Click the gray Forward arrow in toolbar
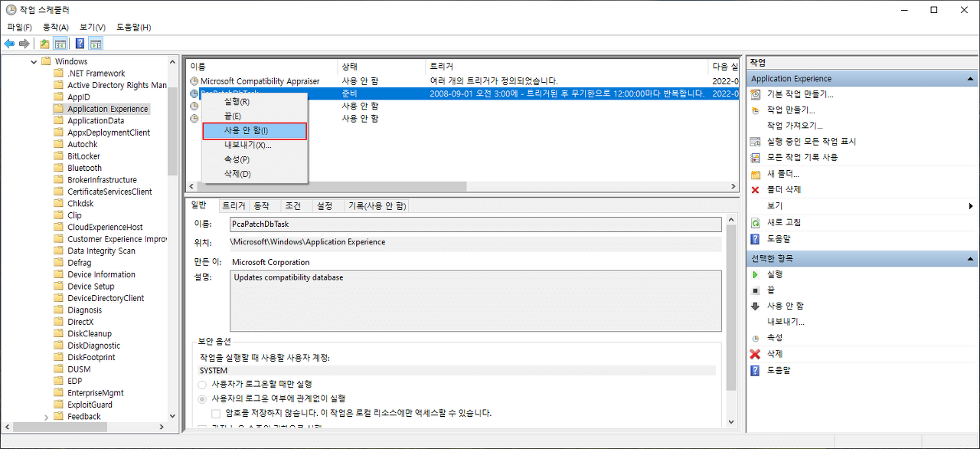 click(x=24, y=44)
